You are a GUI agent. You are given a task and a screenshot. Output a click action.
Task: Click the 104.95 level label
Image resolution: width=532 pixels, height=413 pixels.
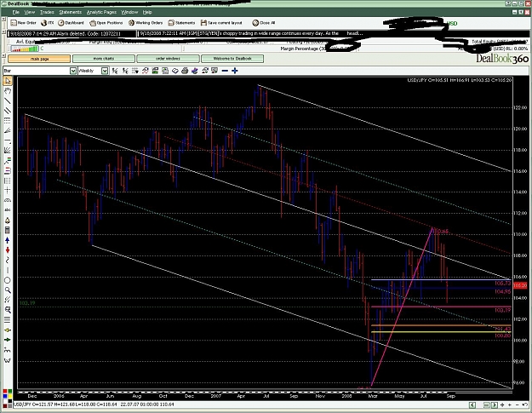(x=502, y=291)
